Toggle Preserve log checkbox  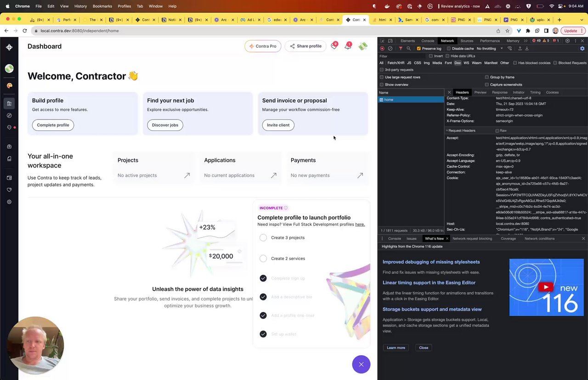click(x=418, y=48)
